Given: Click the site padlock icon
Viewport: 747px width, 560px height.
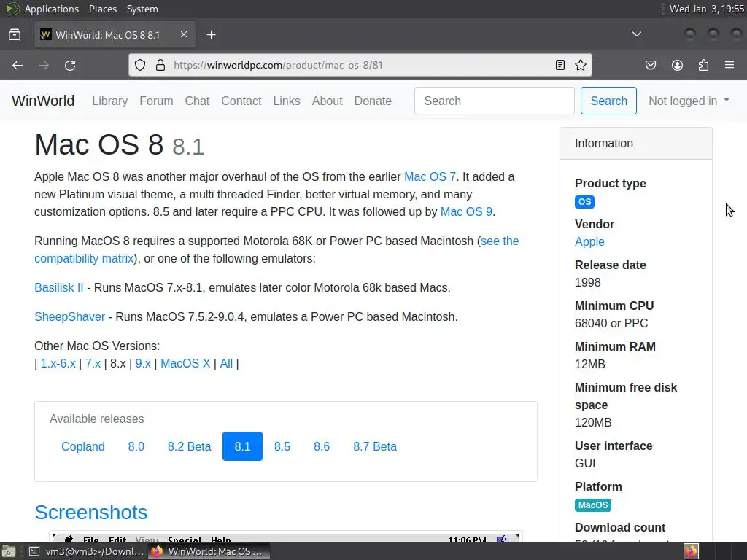Looking at the screenshot, I should click(160, 65).
